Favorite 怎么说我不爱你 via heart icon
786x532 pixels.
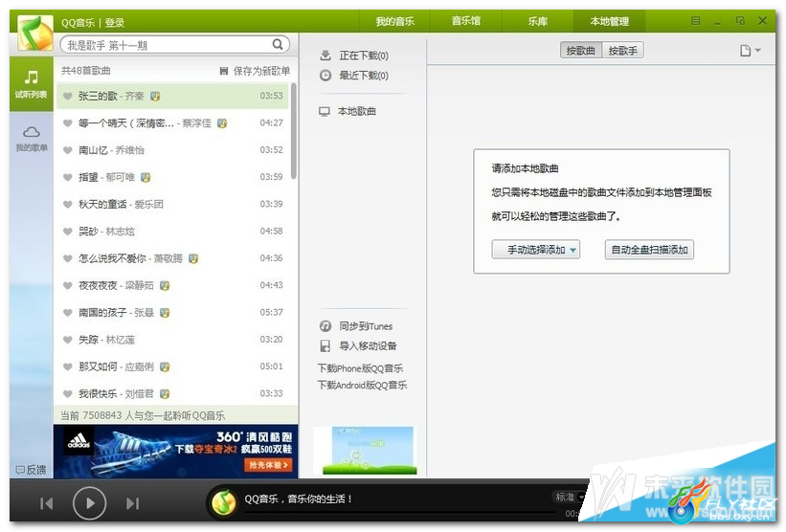(x=68, y=258)
